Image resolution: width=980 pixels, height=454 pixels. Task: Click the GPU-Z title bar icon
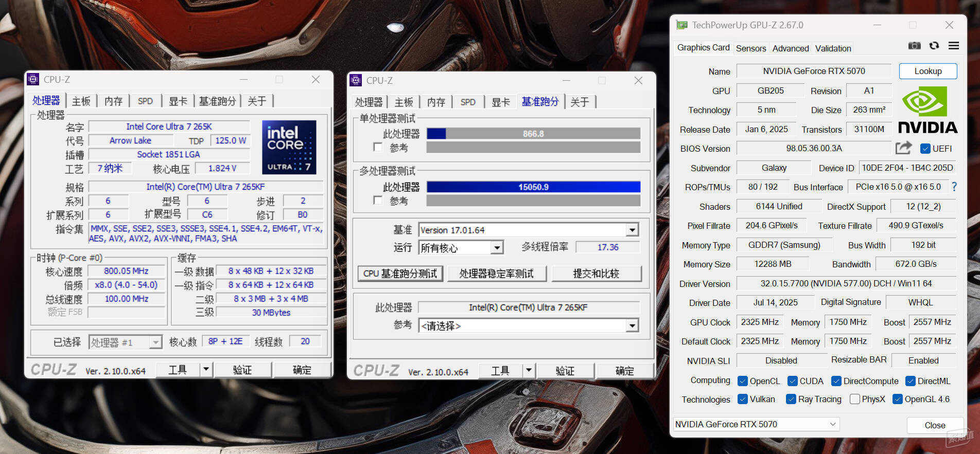coord(682,25)
